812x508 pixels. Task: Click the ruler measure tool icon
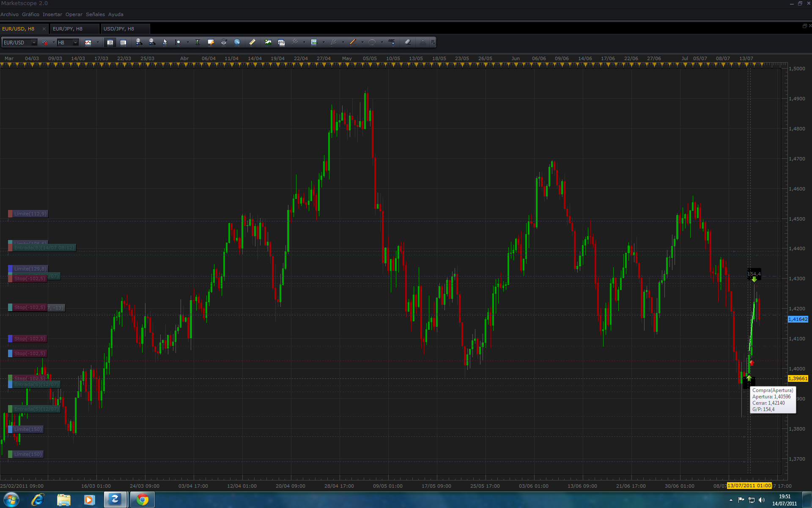[252, 42]
